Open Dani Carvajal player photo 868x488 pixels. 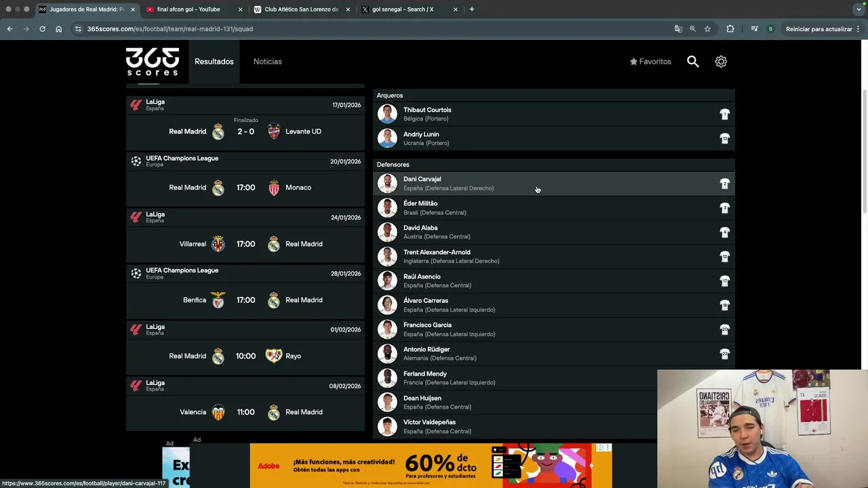pyautogui.click(x=387, y=184)
